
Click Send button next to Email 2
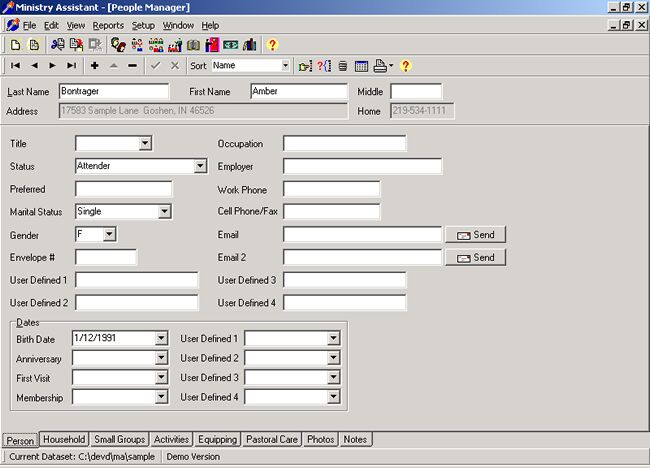(x=476, y=257)
